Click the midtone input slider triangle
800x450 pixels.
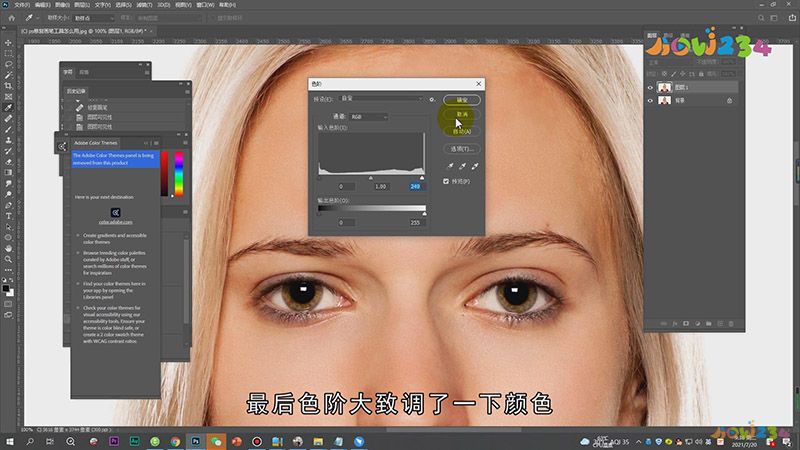(371, 178)
